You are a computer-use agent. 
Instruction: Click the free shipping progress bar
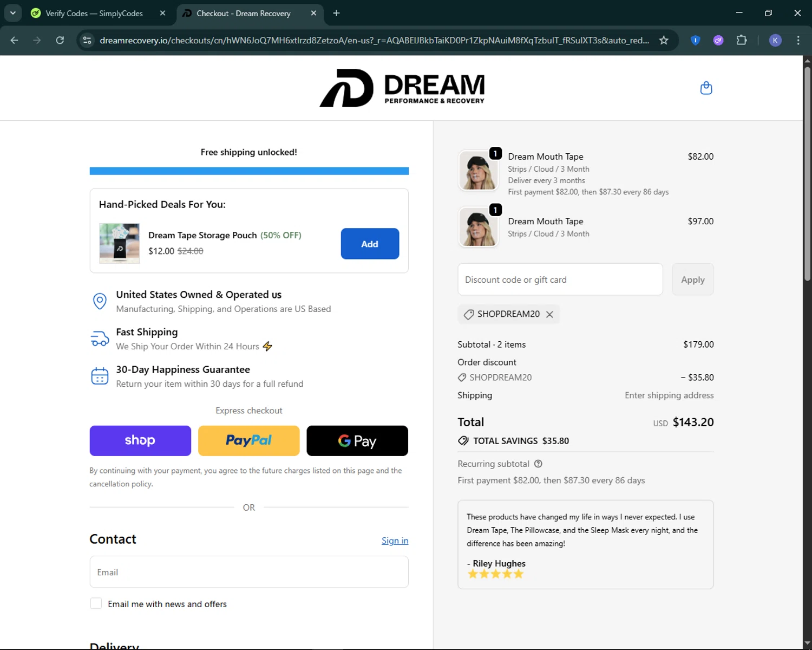(x=249, y=171)
